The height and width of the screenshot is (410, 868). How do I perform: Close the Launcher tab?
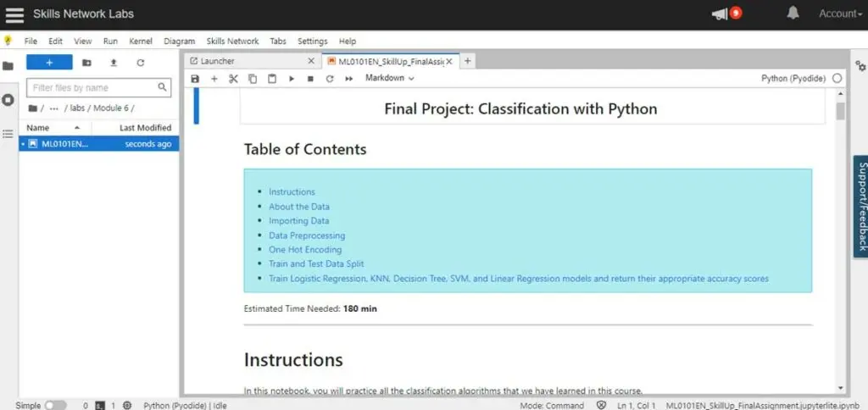tap(311, 61)
